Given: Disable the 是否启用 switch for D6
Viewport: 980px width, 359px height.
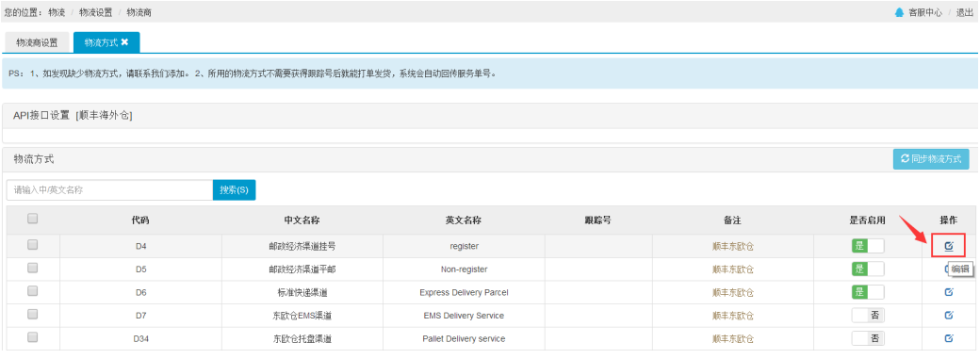Looking at the screenshot, I should point(868,292).
